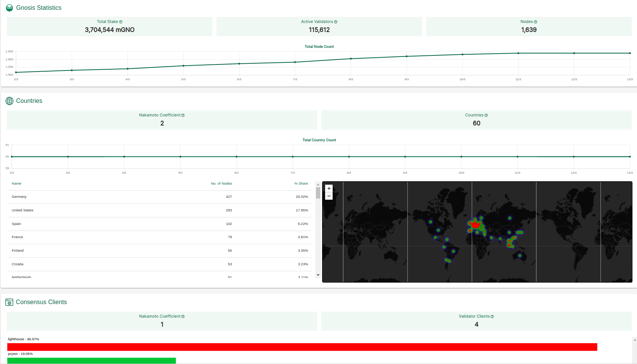Click help icon beside Total Stake
Viewport: 637px width, 364px height.
[x=121, y=22]
